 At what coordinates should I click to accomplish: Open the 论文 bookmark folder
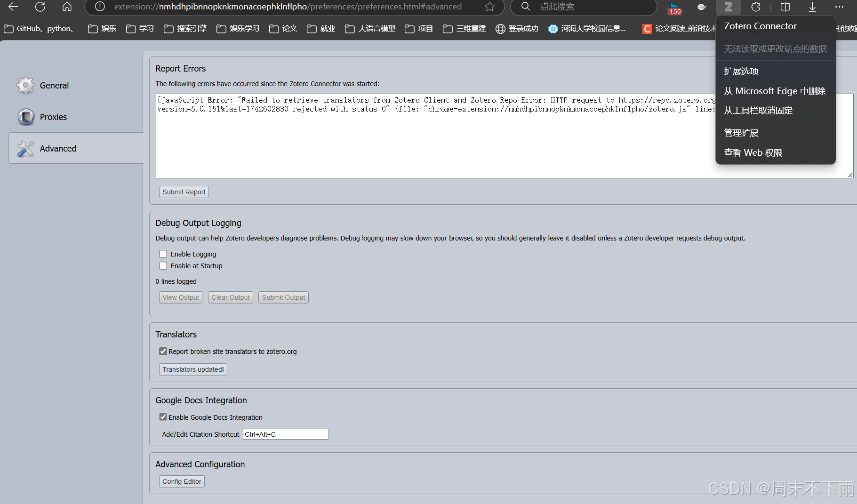[x=283, y=29]
